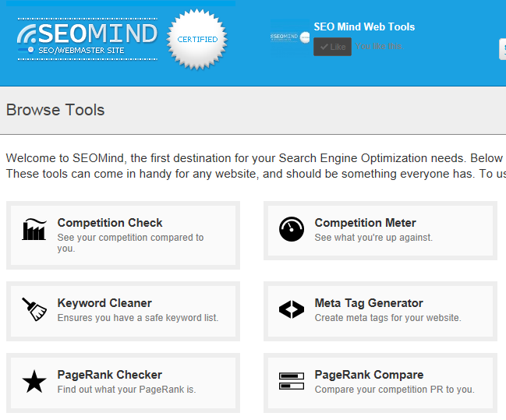506x420 pixels.
Task: Toggle the Facebook Like button
Action: pyautogui.click(x=332, y=47)
